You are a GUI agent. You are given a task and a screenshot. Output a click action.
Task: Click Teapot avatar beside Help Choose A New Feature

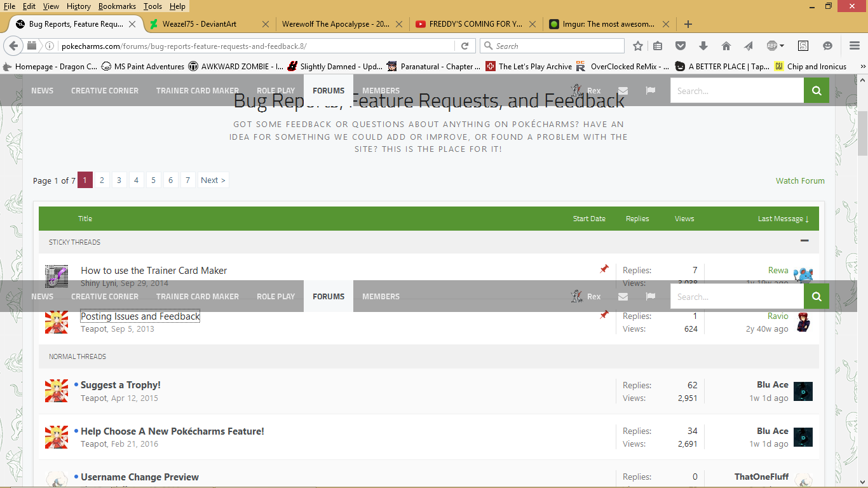point(57,437)
